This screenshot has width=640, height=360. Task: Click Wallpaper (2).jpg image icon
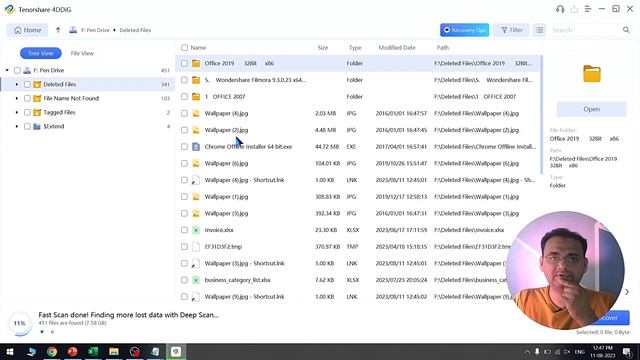pyautogui.click(x=196, y=130)
